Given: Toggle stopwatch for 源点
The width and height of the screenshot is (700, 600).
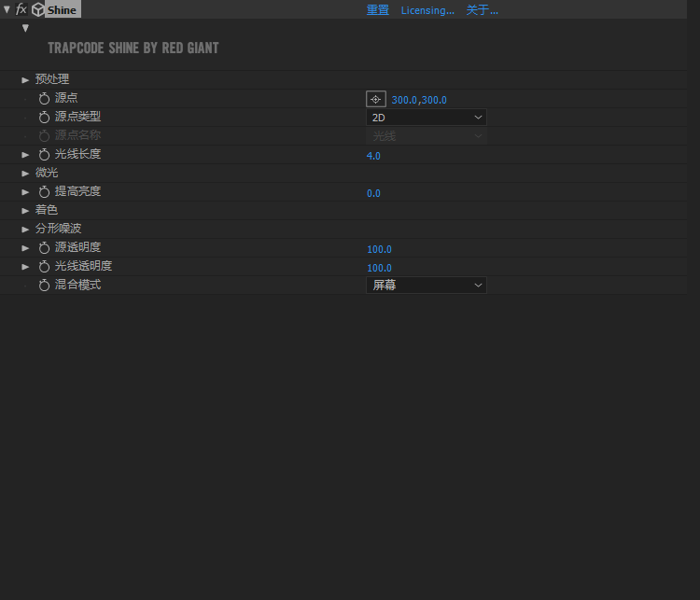Looking at the screenshot, I should (x=44, y=98).
